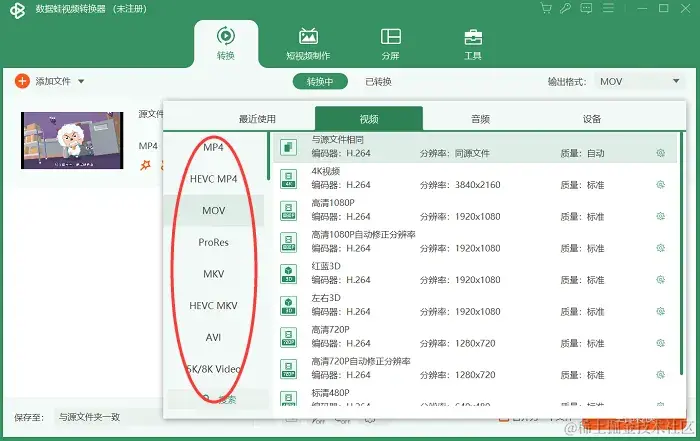Screen dimensions: 700x441
Task: Select the 音频 format tab
Action: [x=480, y=119]
